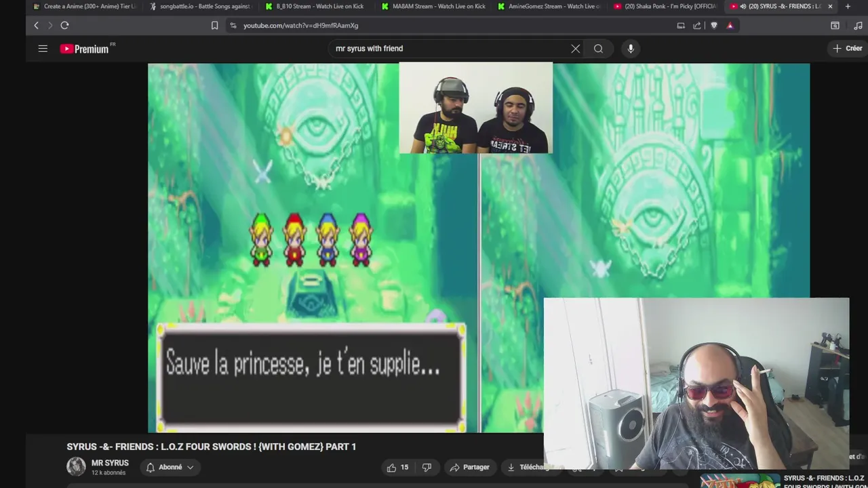Open recommended SYRUS & FRIENDS video thumbnail
The height and width of the screenshot is (488, 868).
(739, 481)
